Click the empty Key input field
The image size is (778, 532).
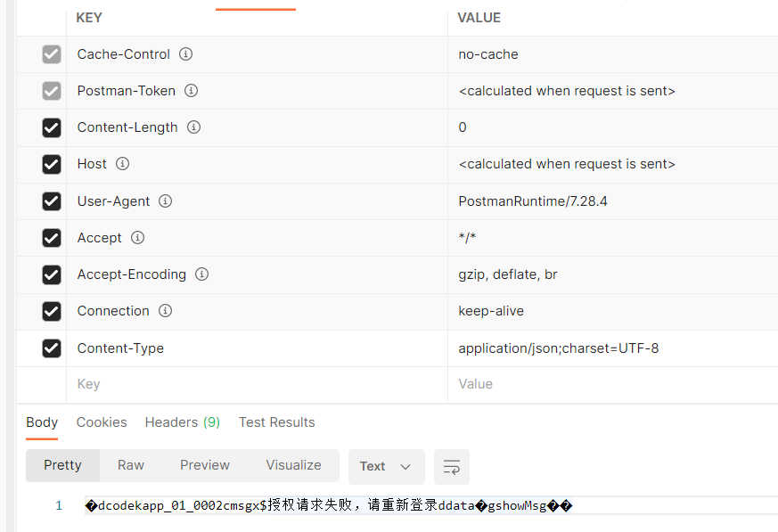click(x=257, y=385)
